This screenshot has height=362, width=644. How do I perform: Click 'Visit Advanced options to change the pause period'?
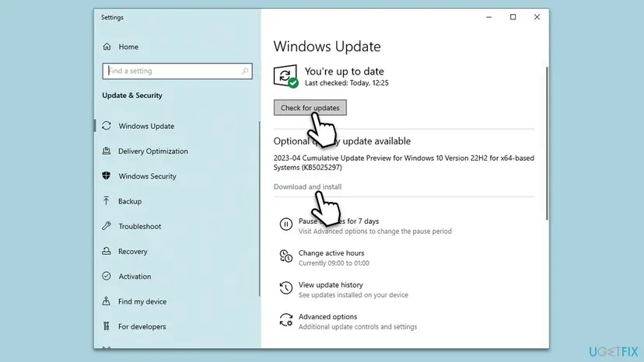tap(375, 231)
